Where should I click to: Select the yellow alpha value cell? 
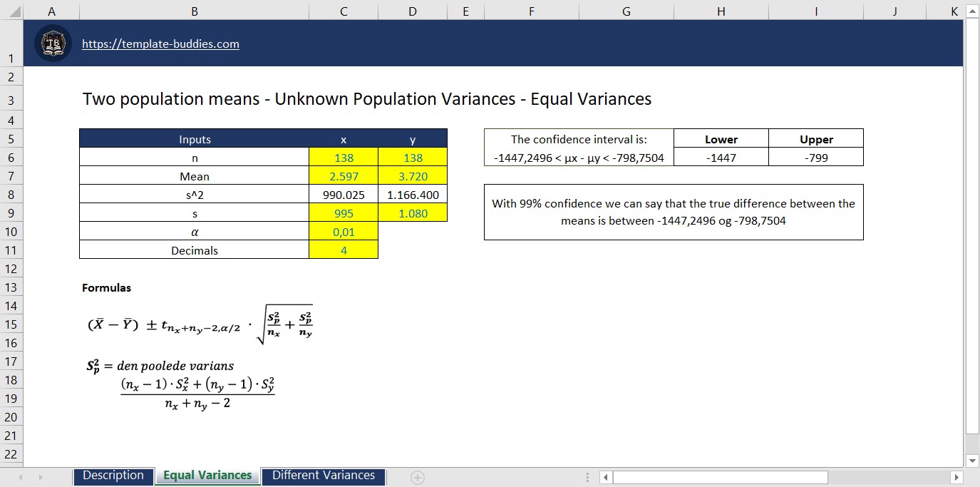344,231
